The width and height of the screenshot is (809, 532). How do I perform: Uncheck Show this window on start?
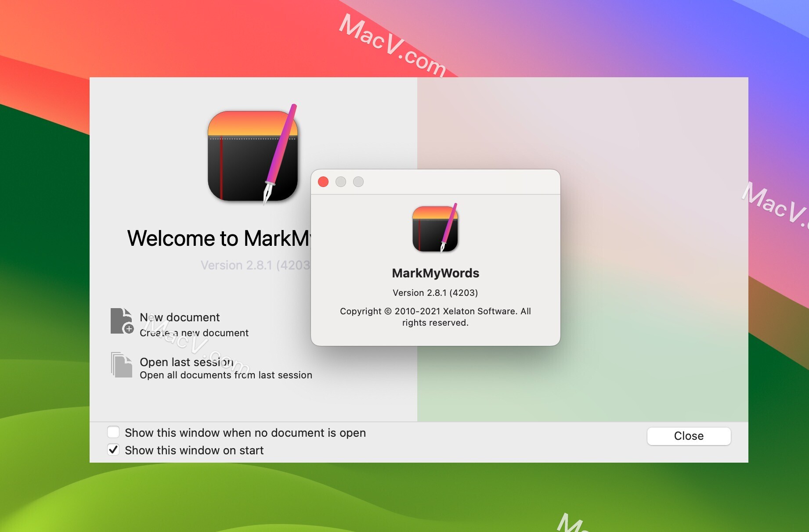tap(113, 449)
